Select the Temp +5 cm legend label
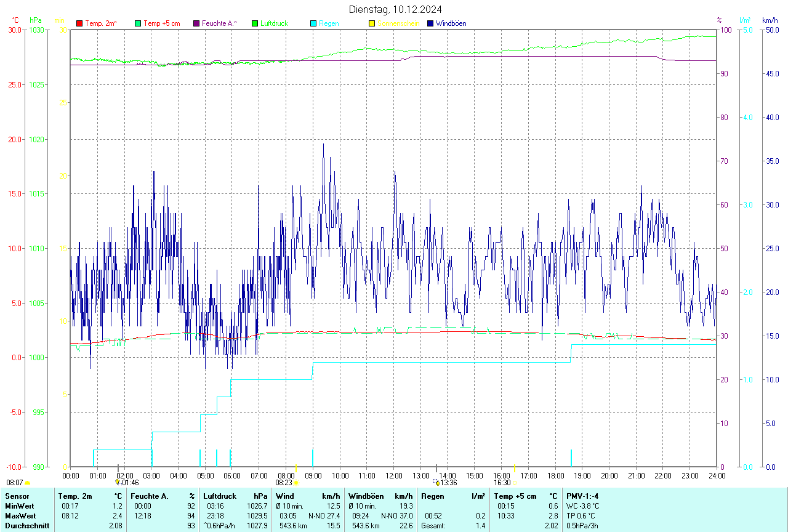The image size is (788, 532). point(162,23)
